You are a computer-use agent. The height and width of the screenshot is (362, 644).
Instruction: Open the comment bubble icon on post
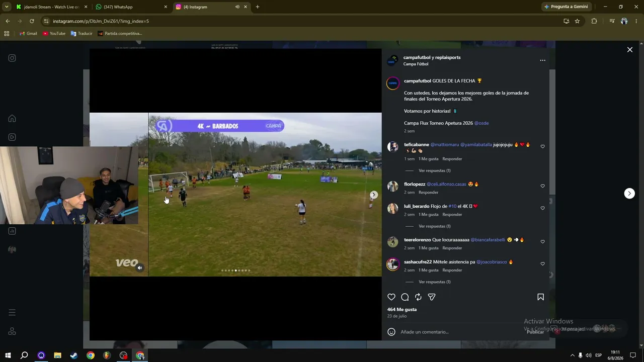coord(405,297)
